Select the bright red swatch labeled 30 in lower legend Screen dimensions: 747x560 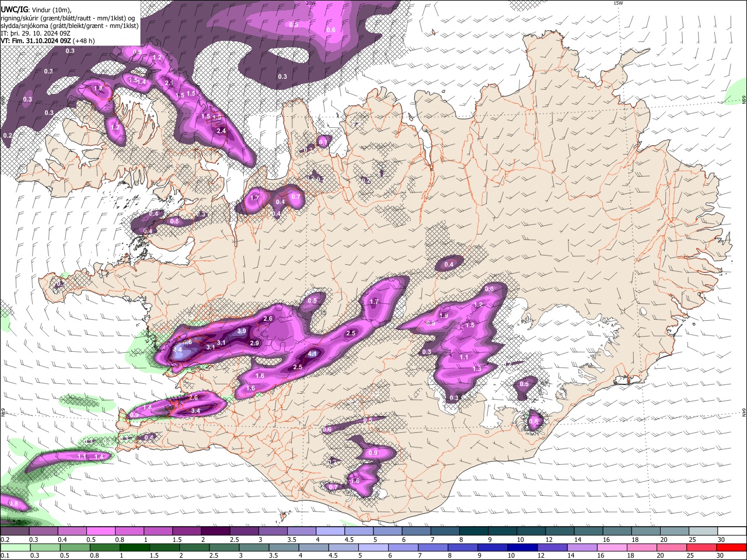click(x=731, y=547)
